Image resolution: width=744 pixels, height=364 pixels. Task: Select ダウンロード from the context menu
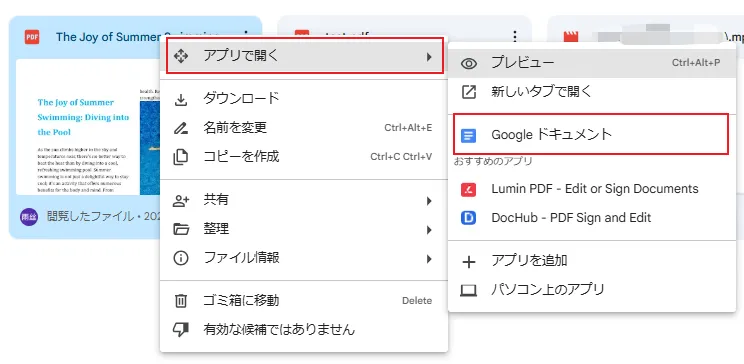pyautogui.click(x=304, y=99)
